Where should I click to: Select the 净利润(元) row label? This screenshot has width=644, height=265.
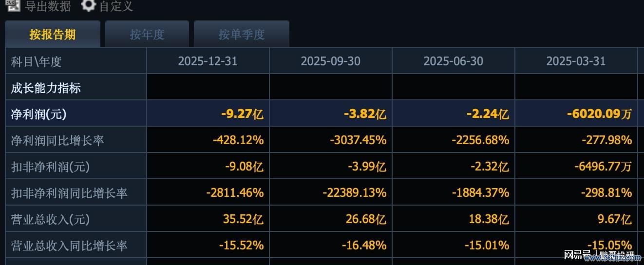coord(39,114)
